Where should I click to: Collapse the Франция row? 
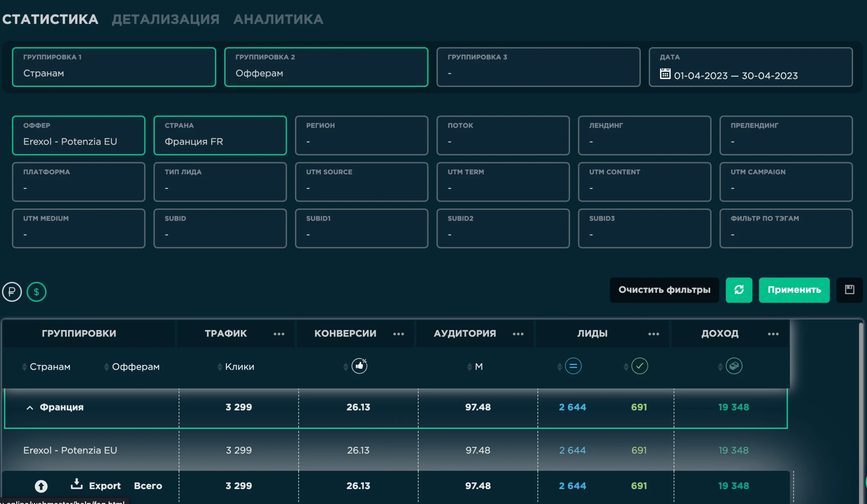(30, 408)
